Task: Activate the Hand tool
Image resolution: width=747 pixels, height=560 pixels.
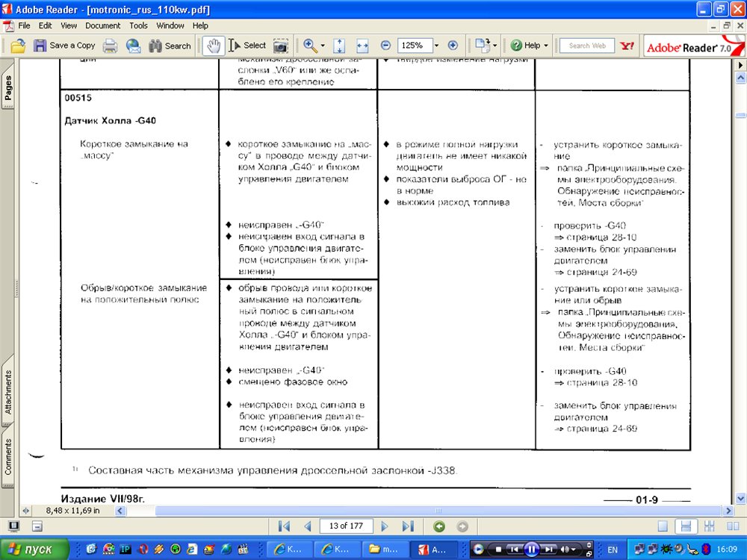Action: click(x=213, y=46)
